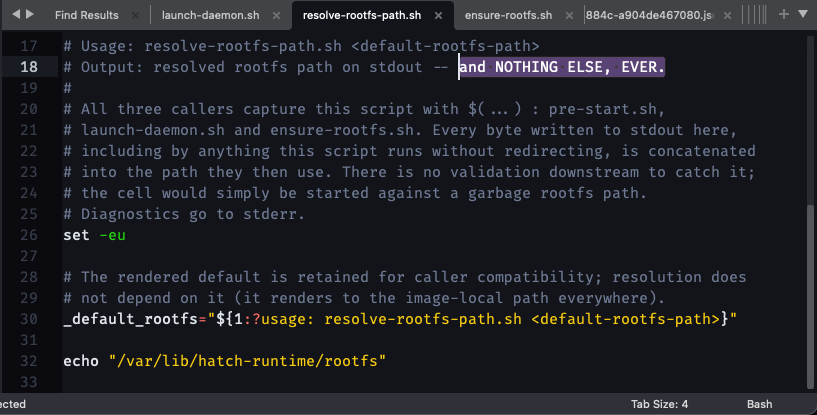
Task: Click line number 17 in the gutter
Action: click(29, 46)
